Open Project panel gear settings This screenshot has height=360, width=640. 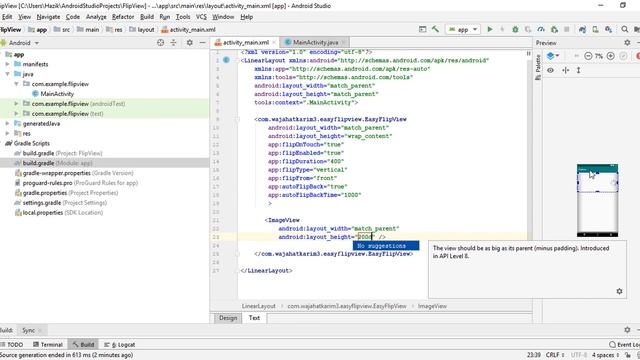click(189, 42)
